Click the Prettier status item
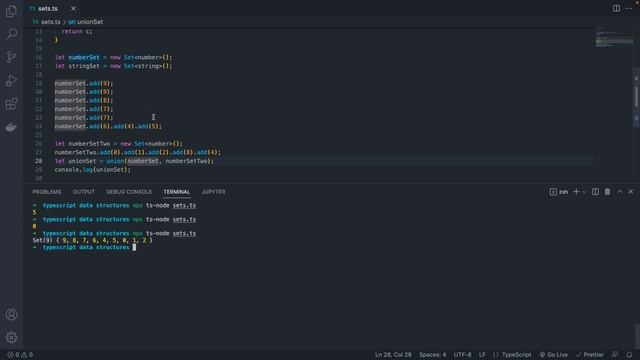 tap(590, 355)
